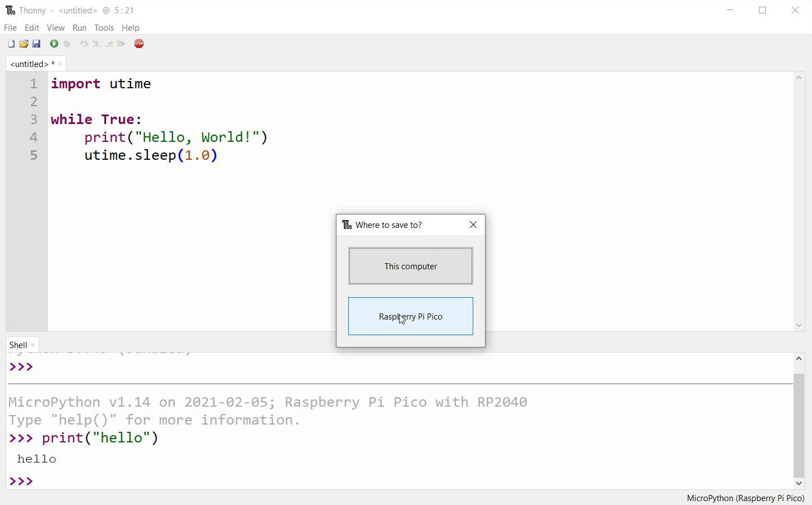Create a new file via the New icon
Image resolution: width=812 pixels, height=505 pixels.
click(11, 44)
